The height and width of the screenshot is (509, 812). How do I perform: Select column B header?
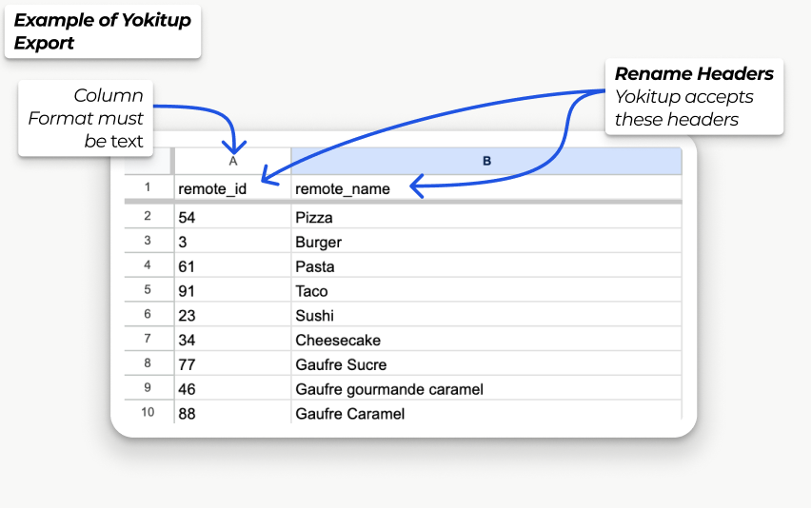486,161
